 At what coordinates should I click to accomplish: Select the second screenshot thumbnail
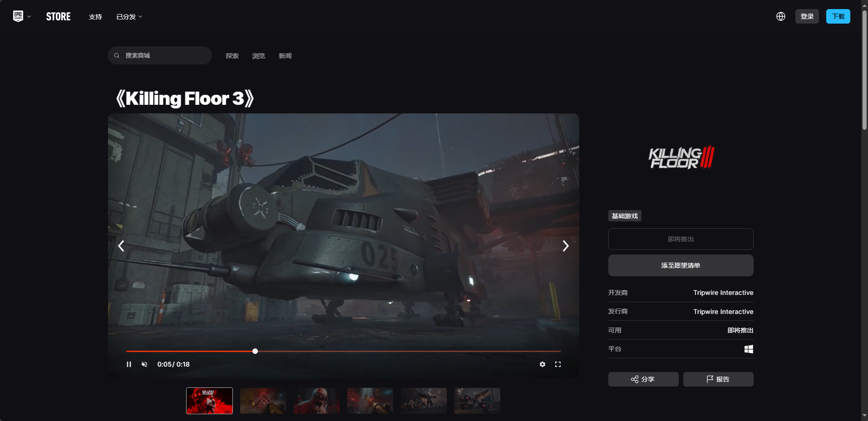[263, 401]
